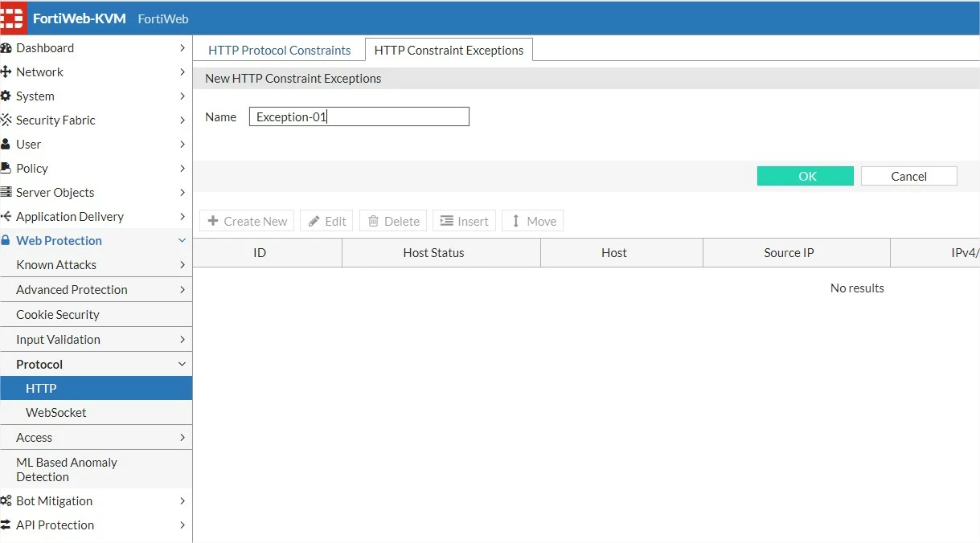Expand the Security Fabric chevron
The image size is (980, 543).
coord(182,120)
